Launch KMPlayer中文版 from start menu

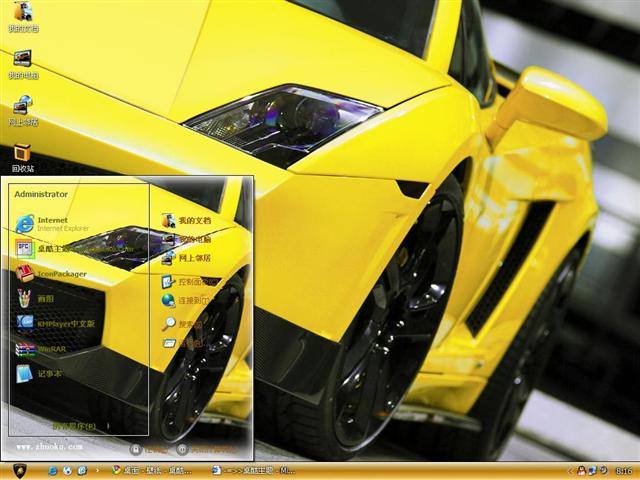[56, 323]
